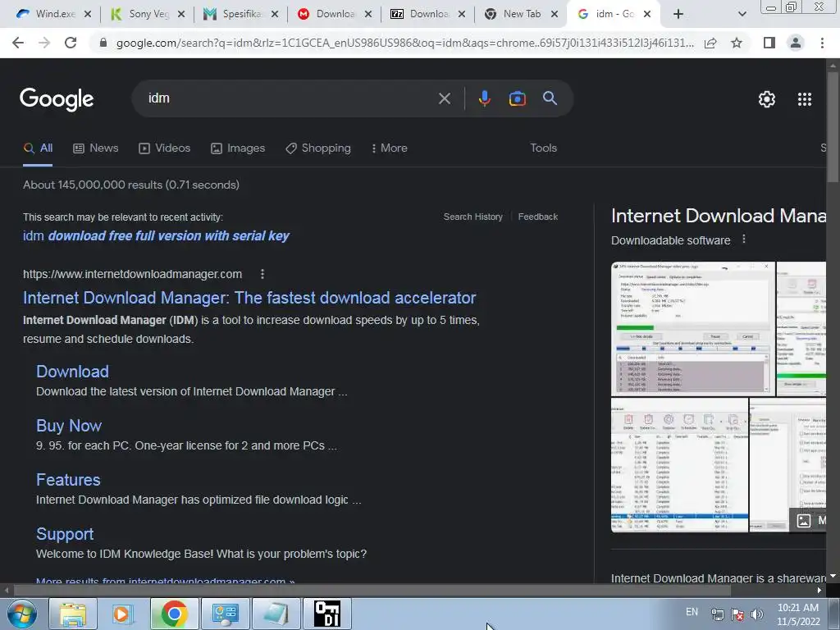
Task: Expand the More search filters menu
Action: [390, 148]
